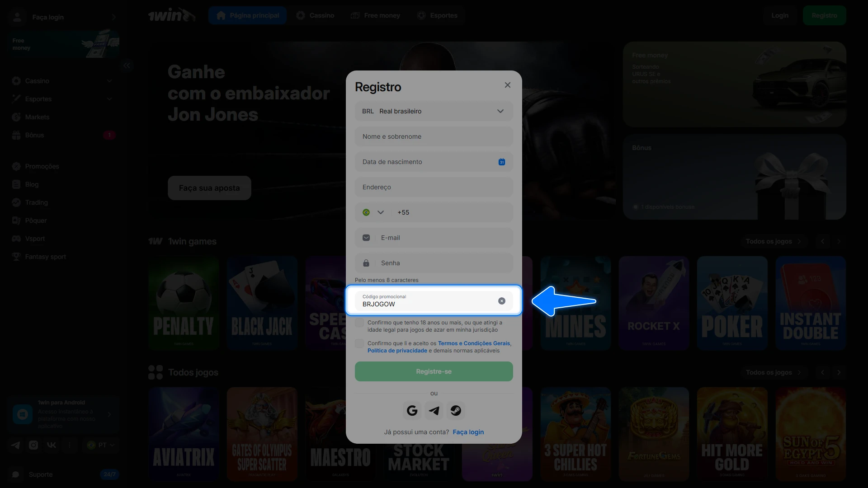Viewport: 868px width, 488px height.
Task: Open Markets in the sidebar
Action: tap(63, 117)
